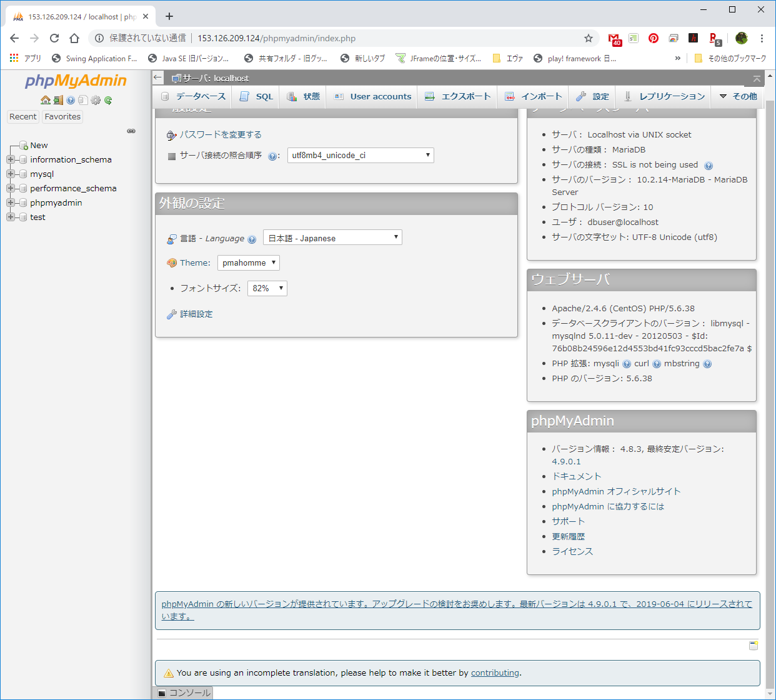The width and height of the screenshot is (776, 700).
Task: Open the その他 menu
Action: click(x=739, y=96)
